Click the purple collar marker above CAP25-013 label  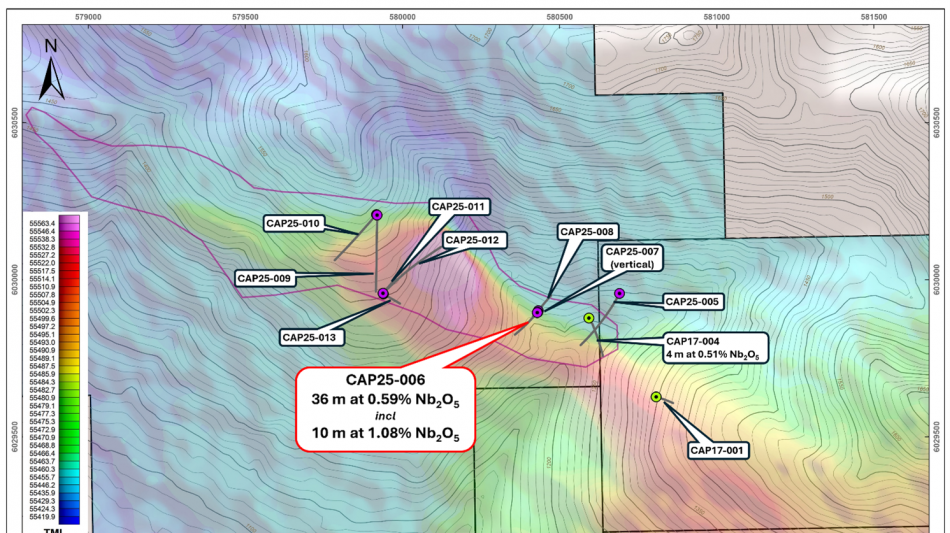click(x=383, y=293)
